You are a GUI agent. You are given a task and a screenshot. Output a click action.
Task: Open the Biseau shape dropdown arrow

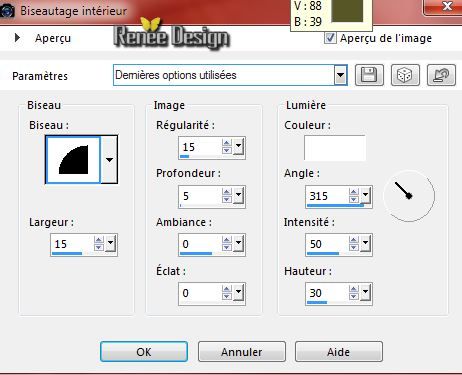point(109,160)
